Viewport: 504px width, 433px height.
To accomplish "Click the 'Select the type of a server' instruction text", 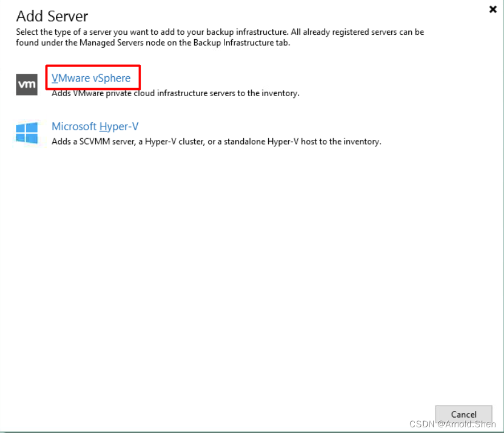I will coord(220,37).
